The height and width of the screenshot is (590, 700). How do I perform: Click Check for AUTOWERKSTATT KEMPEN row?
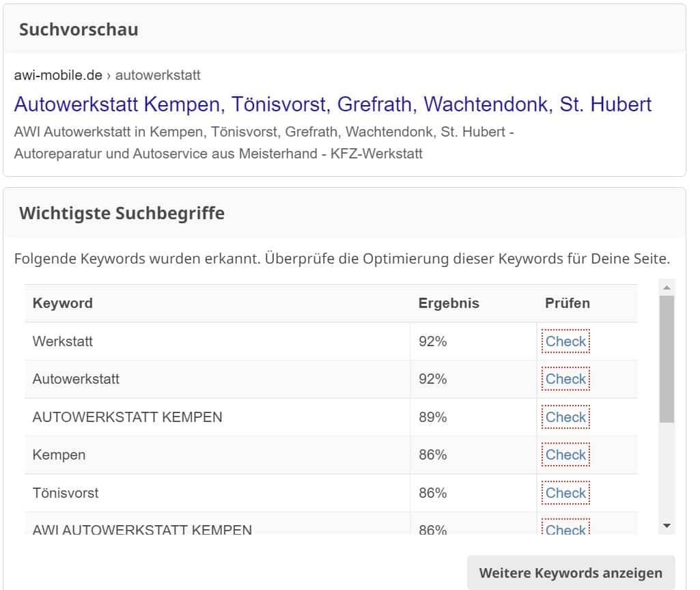click(565, 417)
